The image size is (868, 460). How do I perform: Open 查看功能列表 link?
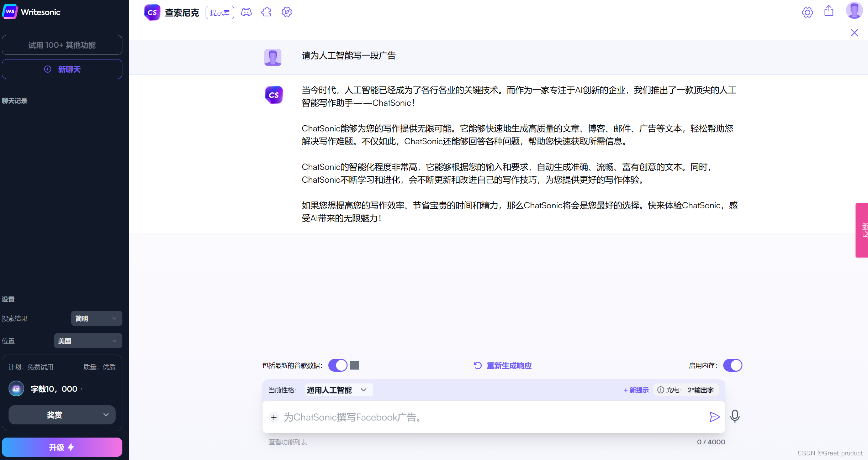tap(288, 442)
